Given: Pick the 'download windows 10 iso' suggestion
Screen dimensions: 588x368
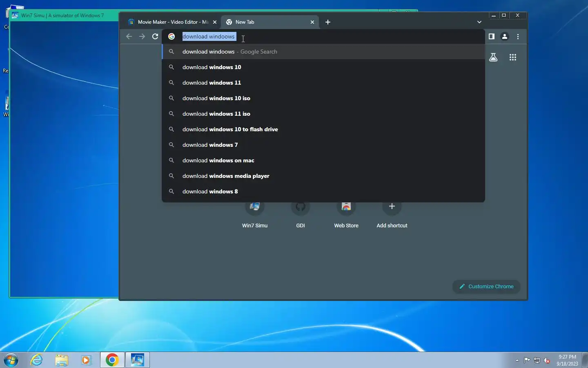Looking at the screenshot, I should tap(323, 98).
